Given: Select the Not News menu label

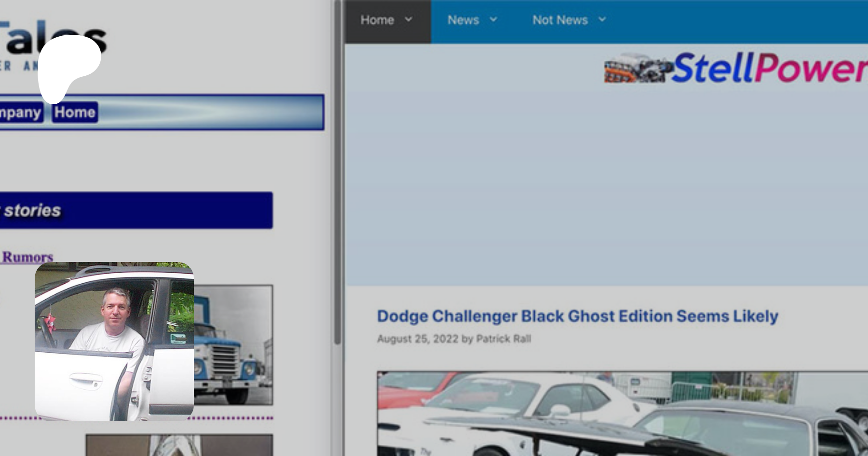Looking at the screenshot, I should [560, 20].
